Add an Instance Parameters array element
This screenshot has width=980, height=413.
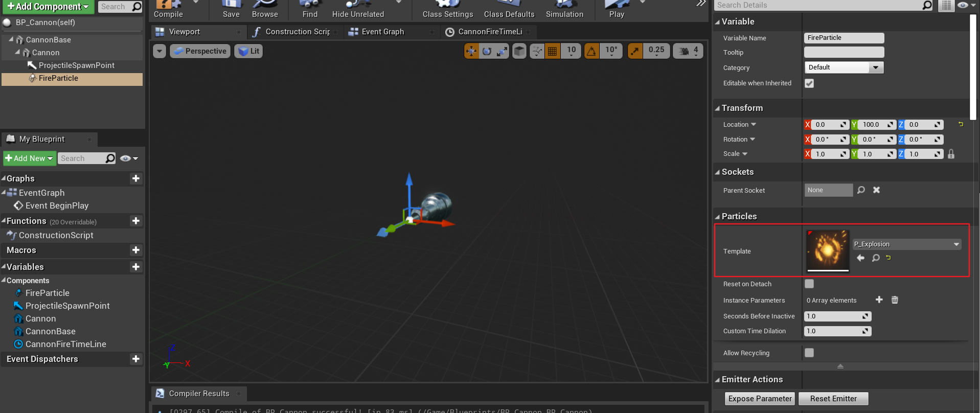[879, 300]
